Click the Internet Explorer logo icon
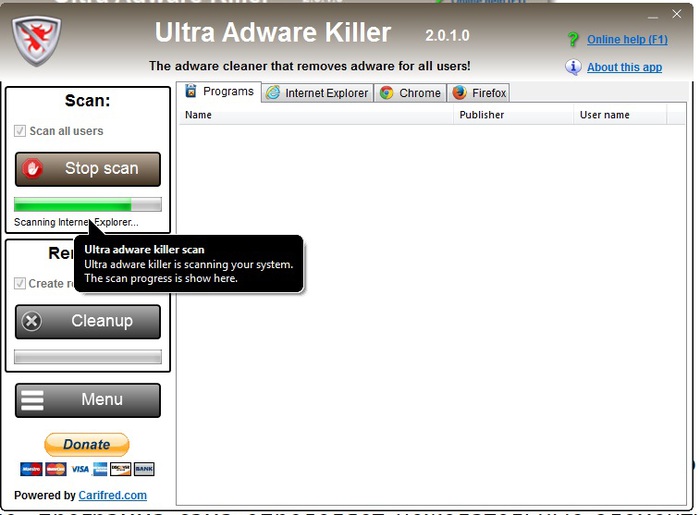The height and width of the screenshot is (515, 700). [x=273, y=93]
